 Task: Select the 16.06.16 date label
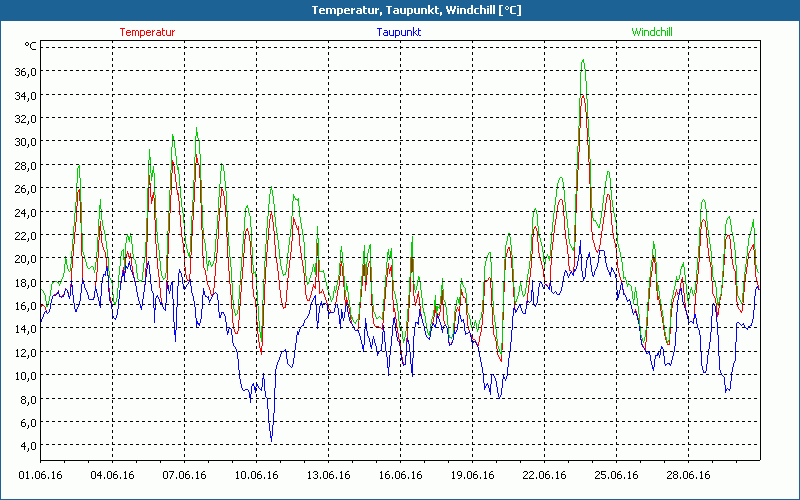400,475
